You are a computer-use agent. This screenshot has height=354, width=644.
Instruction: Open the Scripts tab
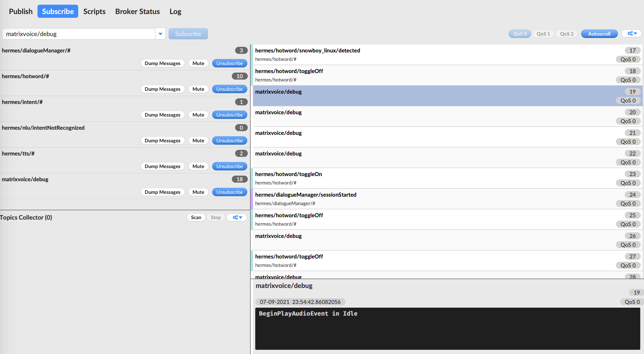point(94,11)
